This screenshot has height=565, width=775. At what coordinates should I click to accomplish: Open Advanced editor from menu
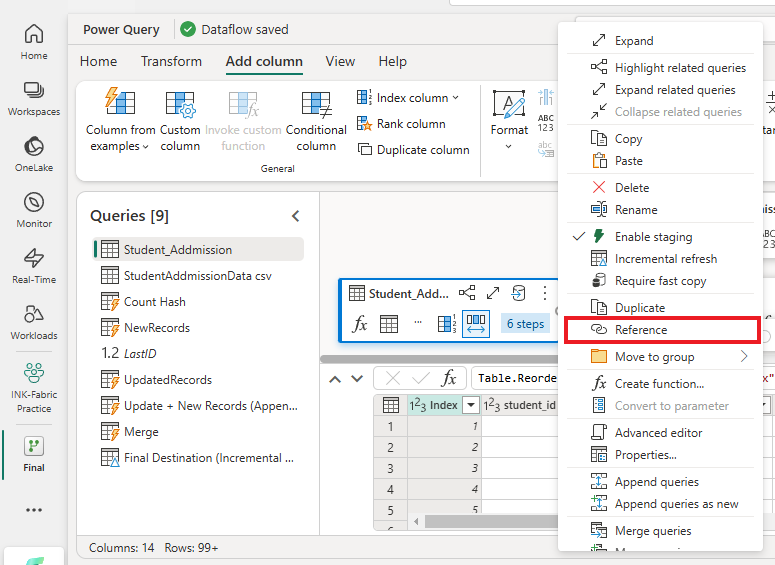(x=660, y=433)
